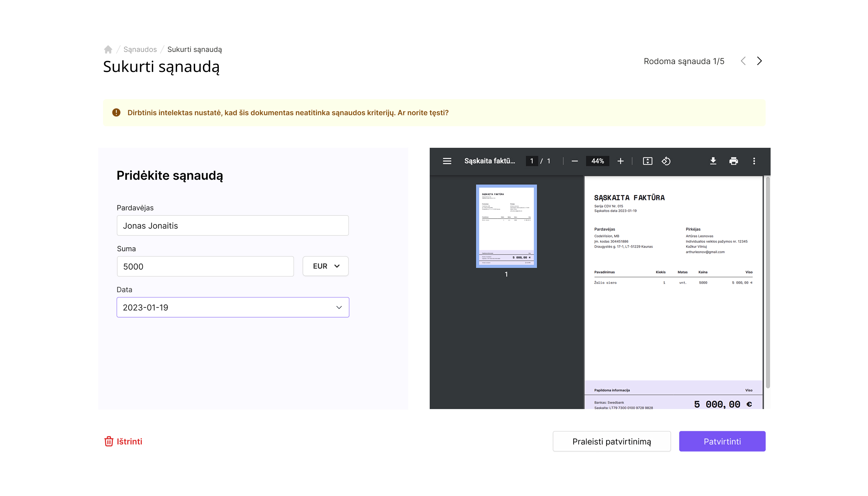Click the Pardavėjas input field
The width and height of the screenshot is (868, 496).
[x=233, y=225]
